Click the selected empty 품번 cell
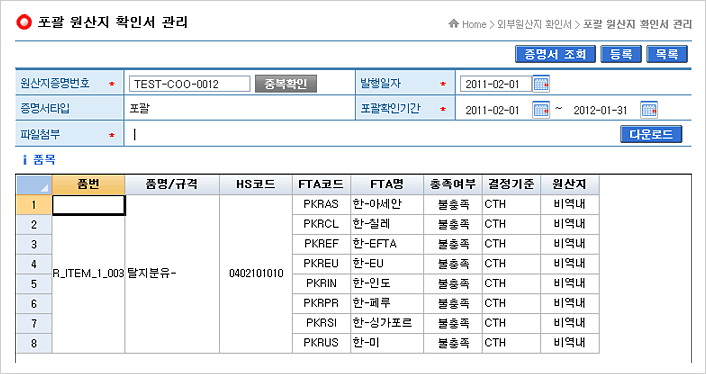The width and height of the screenshot is (706, 374). coord(89,205)
